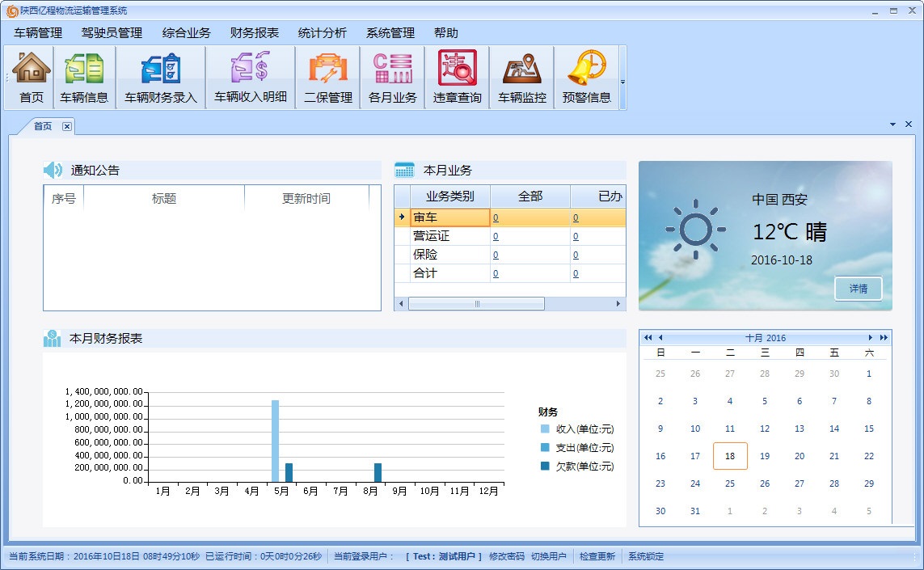Click the 已办 count link for 保险

coord(576,255)
